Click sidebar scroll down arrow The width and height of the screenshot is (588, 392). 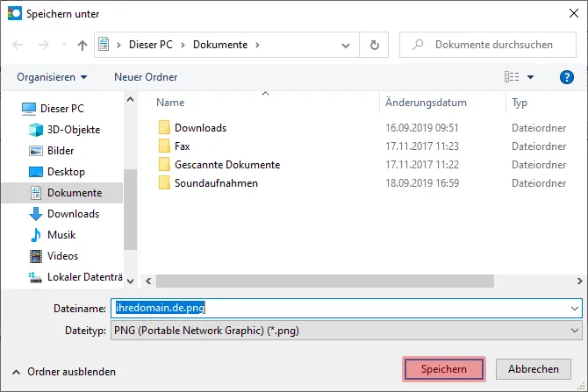pos(131,282)
